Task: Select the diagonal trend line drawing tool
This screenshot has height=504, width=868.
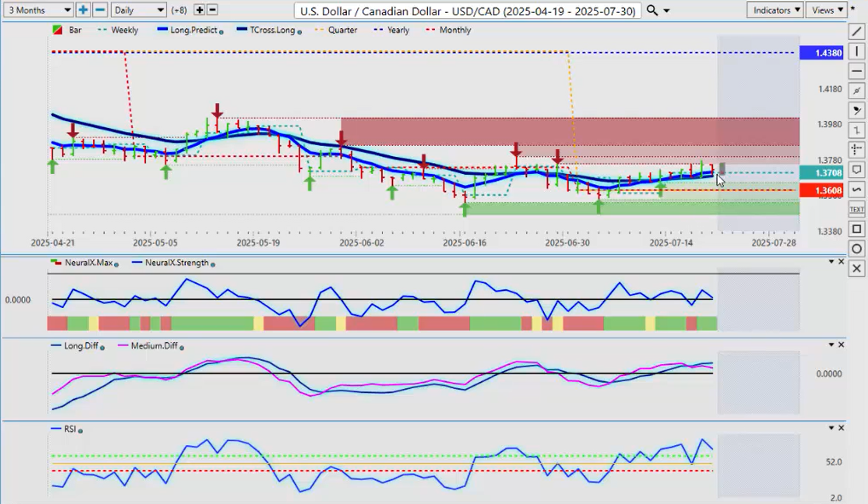Action: (x=857, y=32)
